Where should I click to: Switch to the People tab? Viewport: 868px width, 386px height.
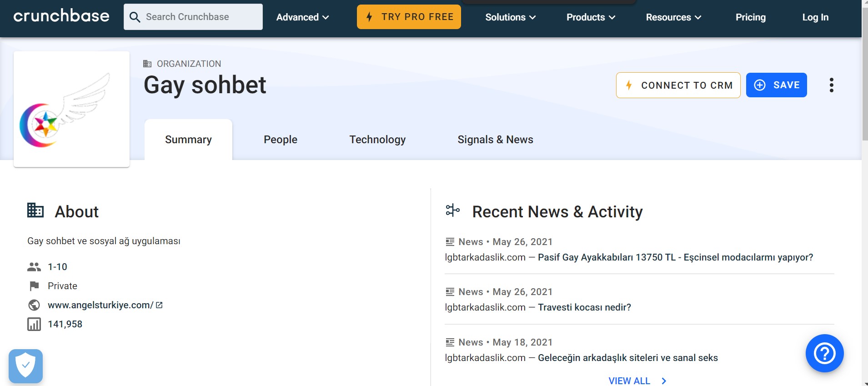[x=281, y=140]
